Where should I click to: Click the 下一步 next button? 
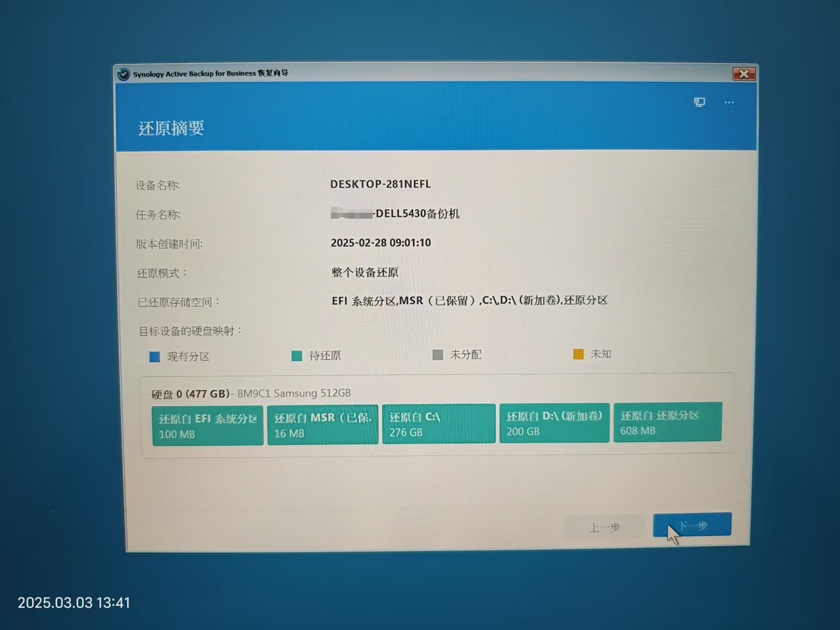(x=692, y=525)
